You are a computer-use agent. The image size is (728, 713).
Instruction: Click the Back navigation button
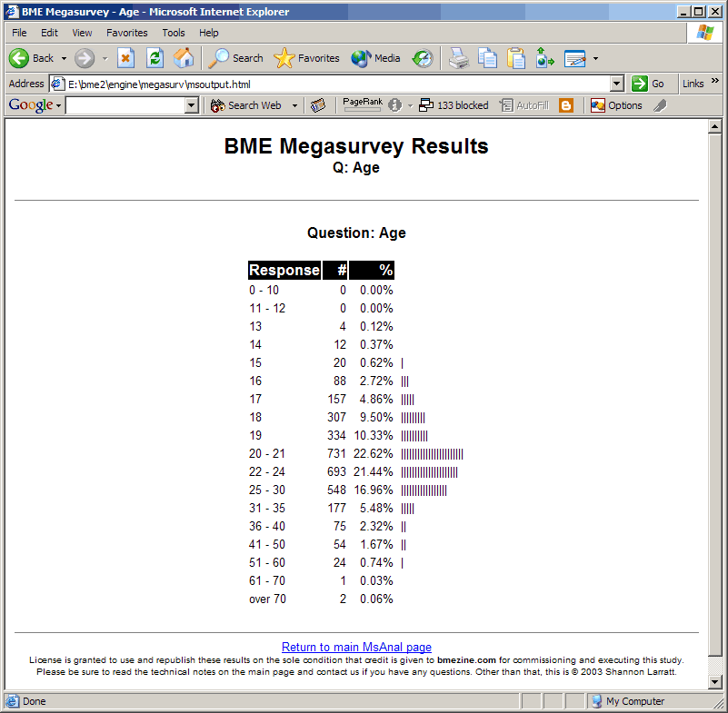coord(32,58)
